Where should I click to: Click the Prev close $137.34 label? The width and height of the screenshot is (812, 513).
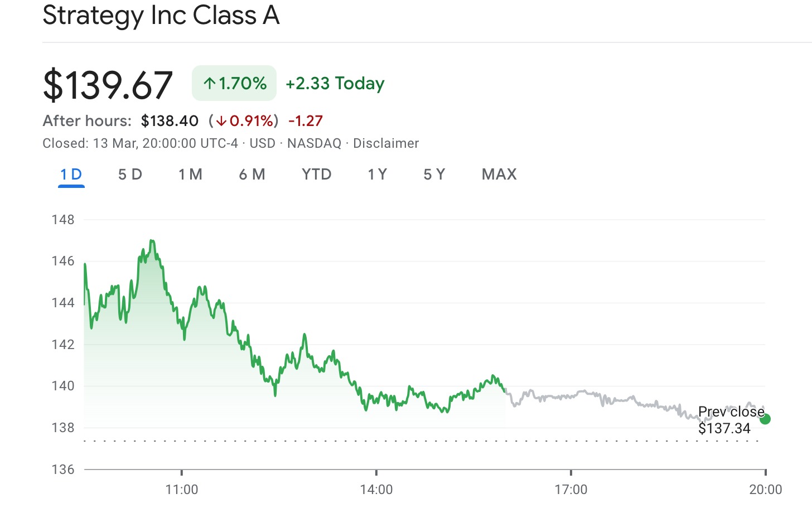pyautogui.click(x=731, y=420)
